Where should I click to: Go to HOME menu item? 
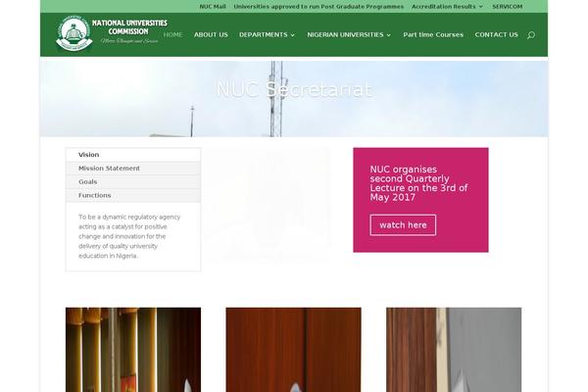pos(172,34)
